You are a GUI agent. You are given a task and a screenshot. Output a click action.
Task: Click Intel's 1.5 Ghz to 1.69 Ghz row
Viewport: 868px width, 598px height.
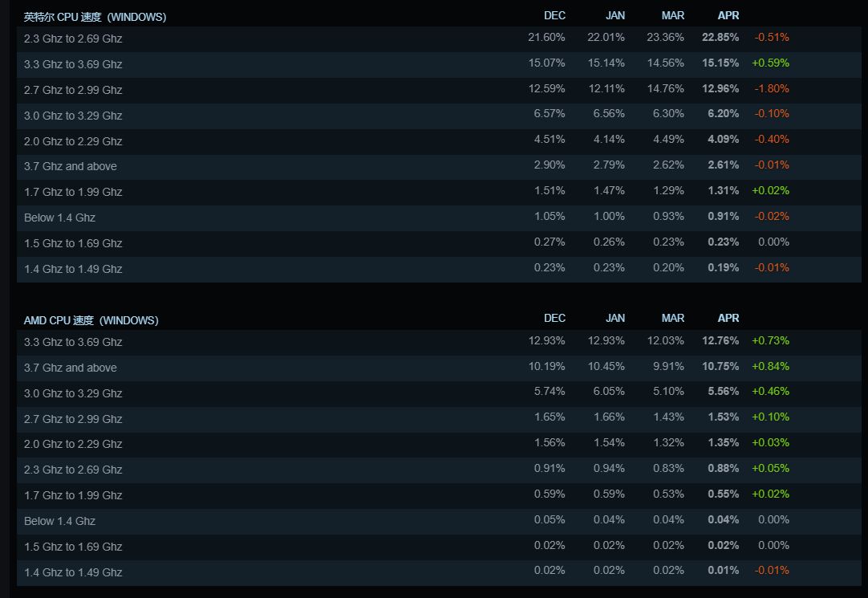(x=73, y=243)
